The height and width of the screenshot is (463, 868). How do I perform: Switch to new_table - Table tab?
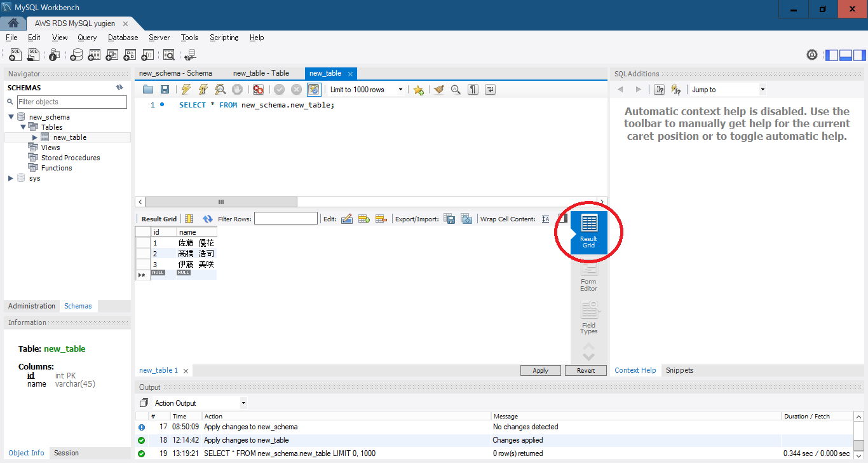tap(261, 73)
